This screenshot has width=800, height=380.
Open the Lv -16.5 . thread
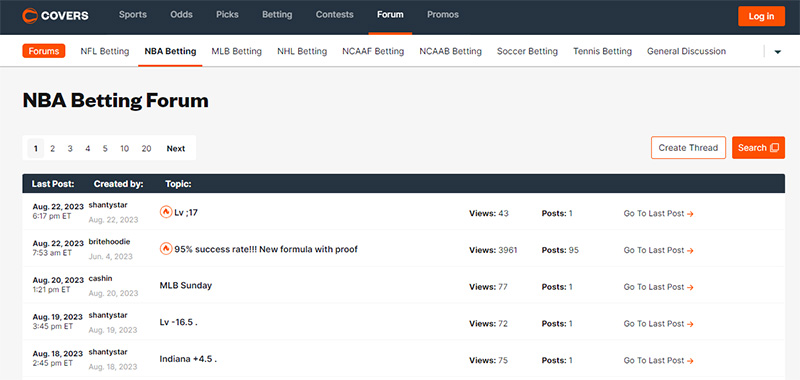coord(179,322)
